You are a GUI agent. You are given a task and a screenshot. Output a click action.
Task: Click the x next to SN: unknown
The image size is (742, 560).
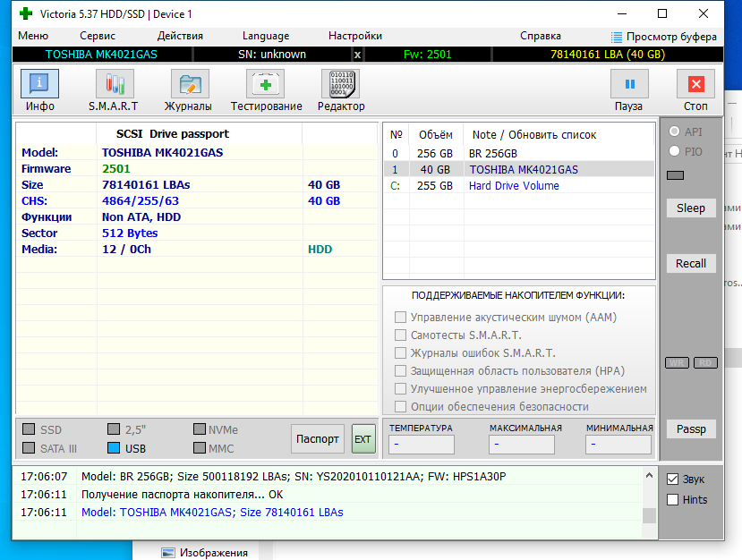coord(357,55)
